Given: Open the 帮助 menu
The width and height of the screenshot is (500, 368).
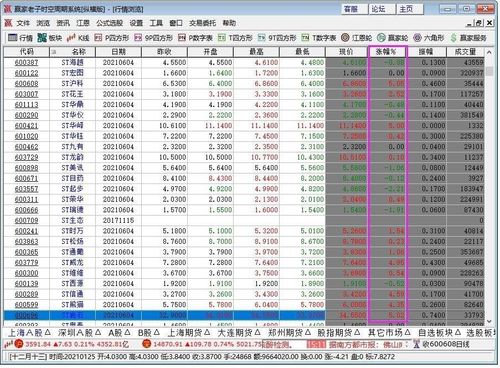Looking at the screenshot, I should pyautogui.click(x=229, y=23).
